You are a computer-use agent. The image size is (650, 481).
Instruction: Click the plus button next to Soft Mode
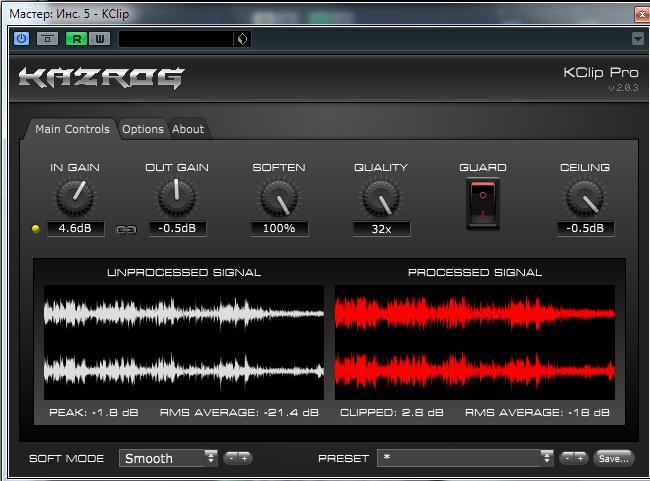pos(245,458)
